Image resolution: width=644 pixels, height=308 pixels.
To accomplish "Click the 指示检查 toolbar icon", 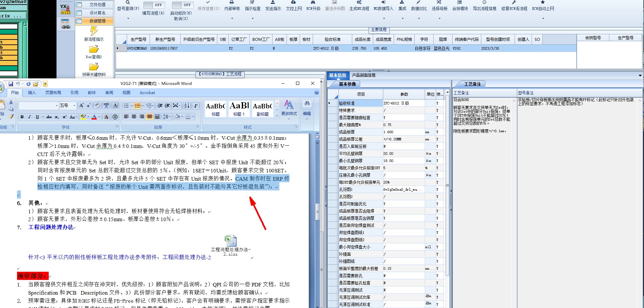I will coord(252,2).
